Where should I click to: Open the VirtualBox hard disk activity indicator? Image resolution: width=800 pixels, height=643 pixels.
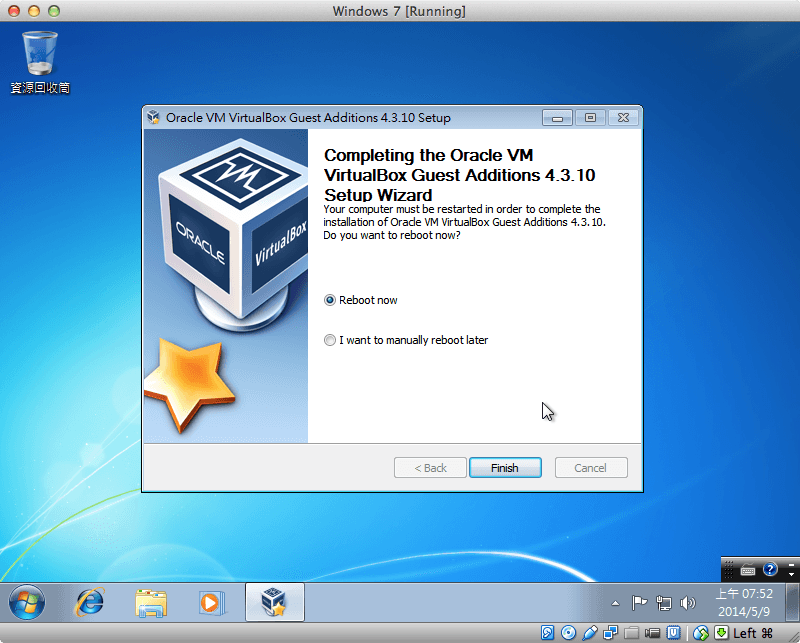[547, 632]
